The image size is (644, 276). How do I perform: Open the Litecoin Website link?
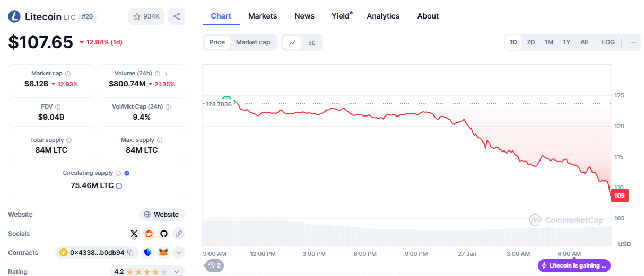tap(162, 215)
